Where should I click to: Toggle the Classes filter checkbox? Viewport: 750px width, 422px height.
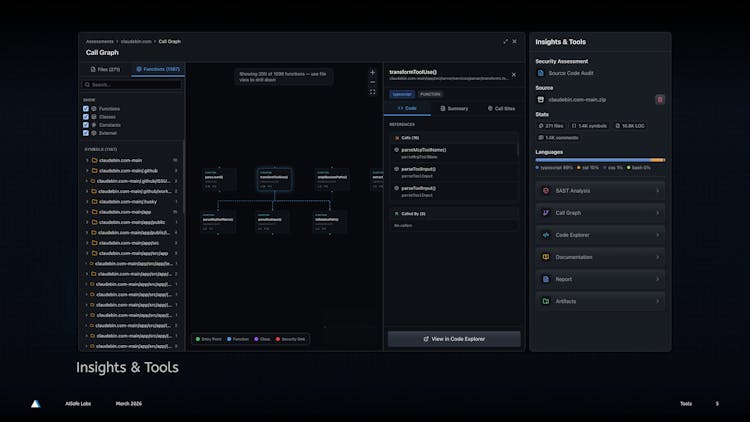click(x=86, y=116)
